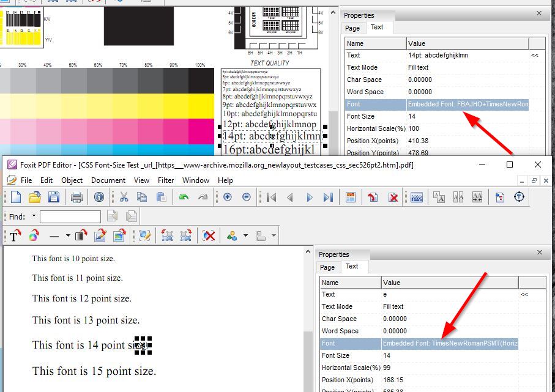Click the New document icon
This screenshot has width=555, height=392.
[x=15, y=197]
